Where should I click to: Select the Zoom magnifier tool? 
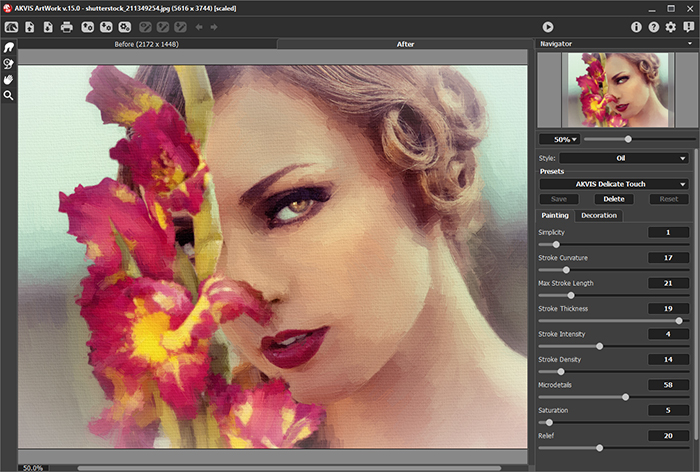[x=9, y=95]
